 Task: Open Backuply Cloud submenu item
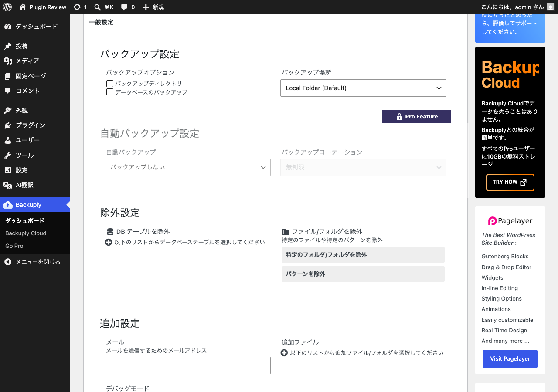click(x=26, y=233)
